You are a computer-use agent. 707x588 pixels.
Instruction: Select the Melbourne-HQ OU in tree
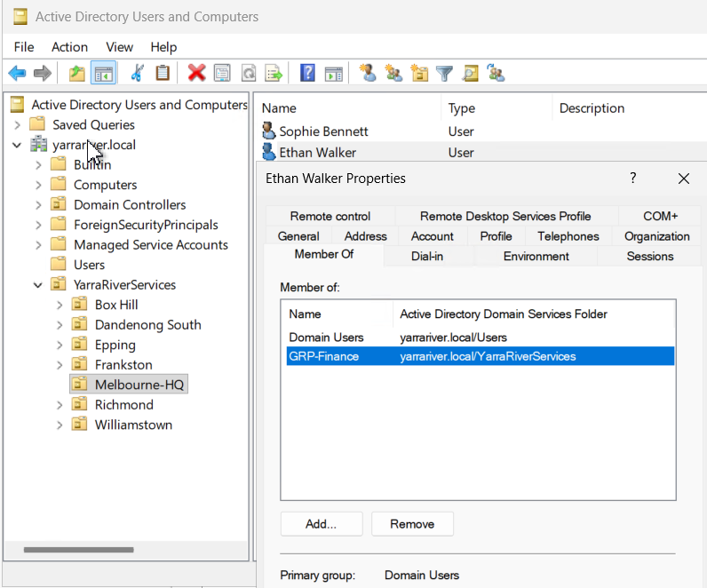[129, 385]
